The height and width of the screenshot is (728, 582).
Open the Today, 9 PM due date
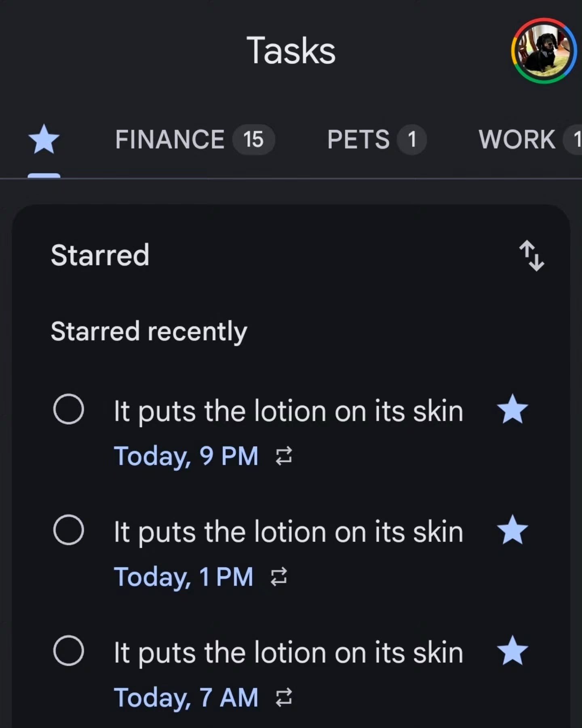(186, 456)
